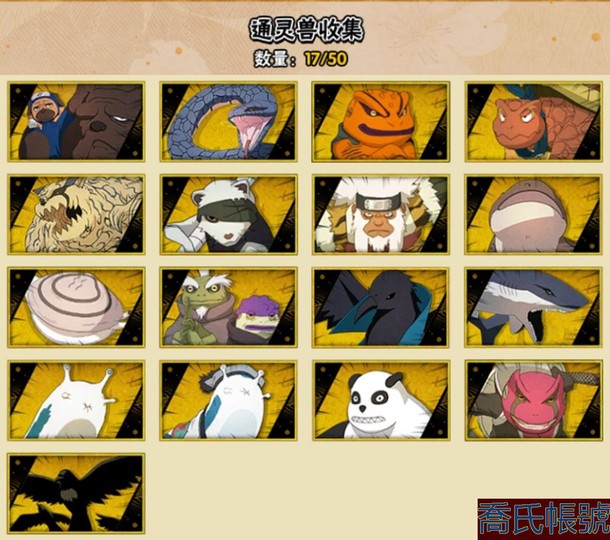The width and height of the screenshot is (610, 540).
Task: Open the blue-grey snake summon card
Action: pos(228,122)
